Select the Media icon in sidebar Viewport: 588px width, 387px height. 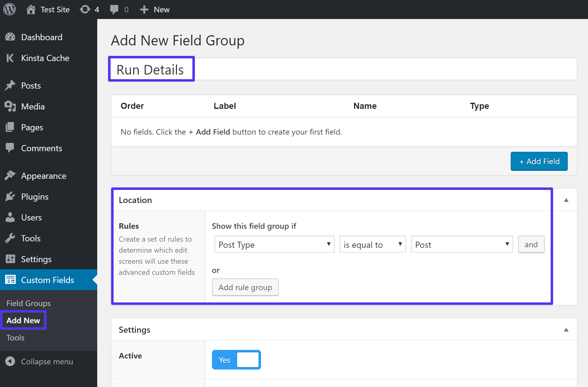coord(10,106)
